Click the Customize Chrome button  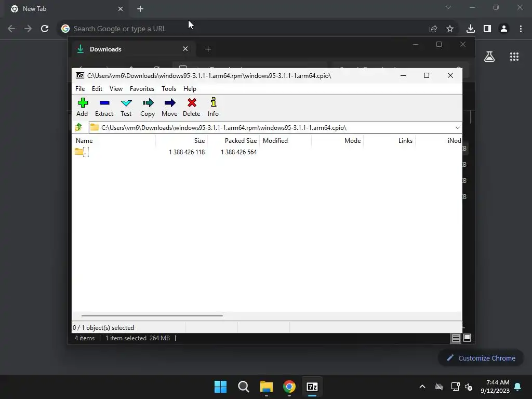[x=481, y=358]
